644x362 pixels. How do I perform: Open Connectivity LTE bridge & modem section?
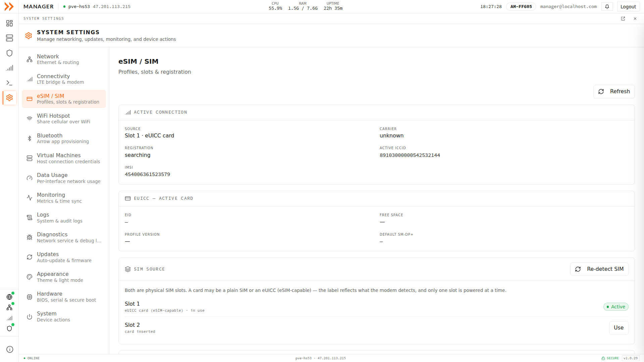click(64, 79)
